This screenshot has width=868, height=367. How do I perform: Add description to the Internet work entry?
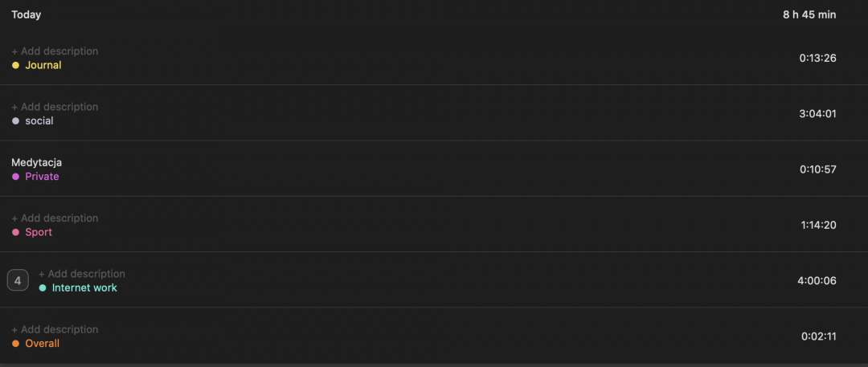point(82,274)
